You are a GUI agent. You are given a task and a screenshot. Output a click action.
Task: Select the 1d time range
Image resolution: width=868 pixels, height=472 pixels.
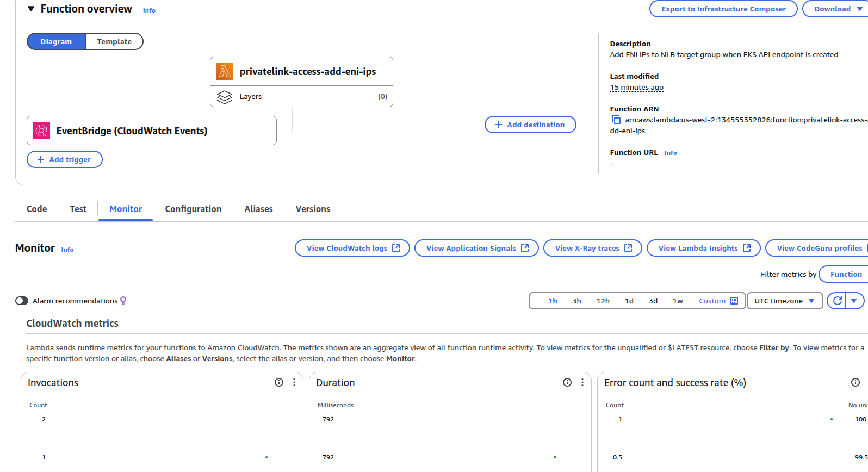click(x=629, y=301)
